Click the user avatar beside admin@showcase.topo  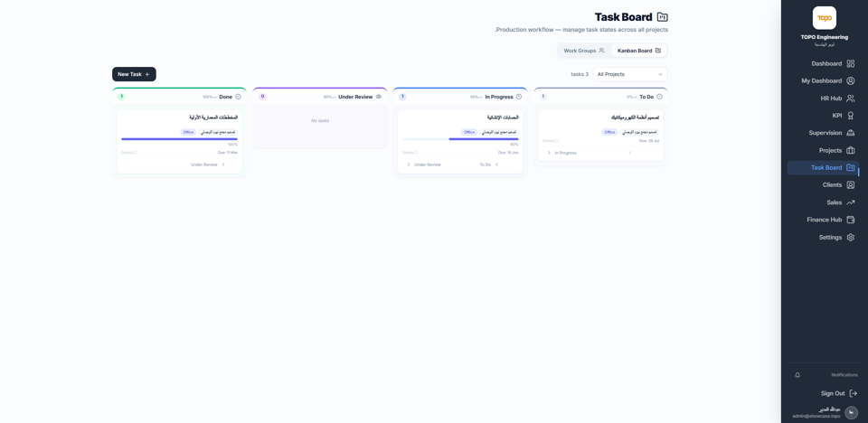pyautogui.click(x=852, y=412)
